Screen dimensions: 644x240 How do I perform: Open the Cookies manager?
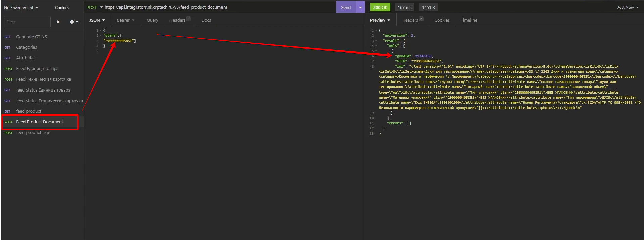pos(62,7)
